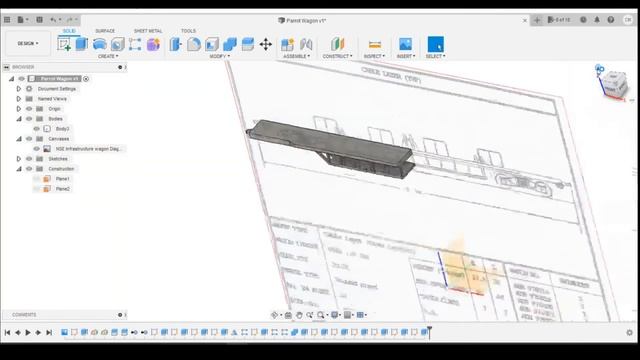The height and width of the screenshot is (360, 640).
Task: Toggle Construction folder visibility eye
Action: [x=29, y=169]
